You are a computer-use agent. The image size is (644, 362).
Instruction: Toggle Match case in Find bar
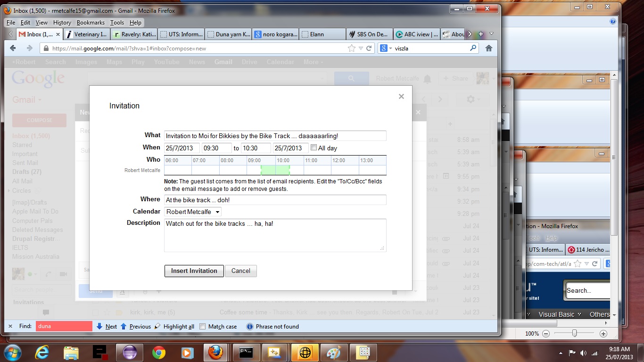(203, 327)
